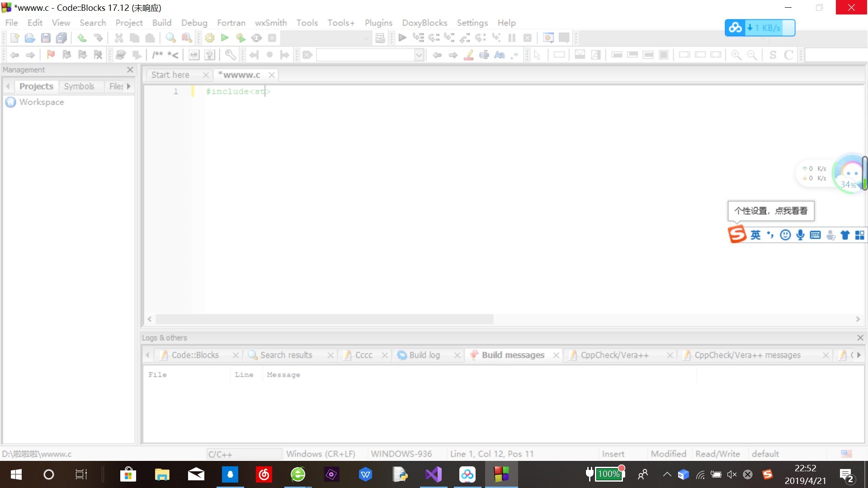This screenshot has width=868, height=488.
Task: Click the Save file floppy icon
Action: [46, 38]
